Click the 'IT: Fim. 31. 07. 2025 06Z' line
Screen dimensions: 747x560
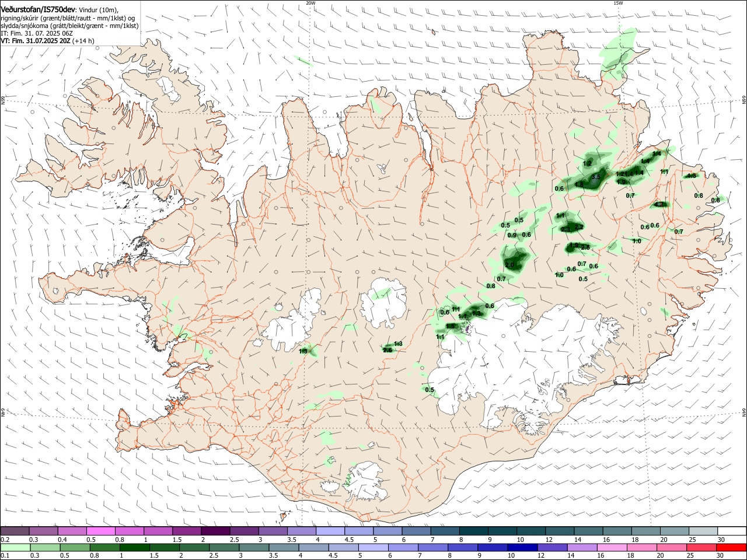tap(37, 34)
